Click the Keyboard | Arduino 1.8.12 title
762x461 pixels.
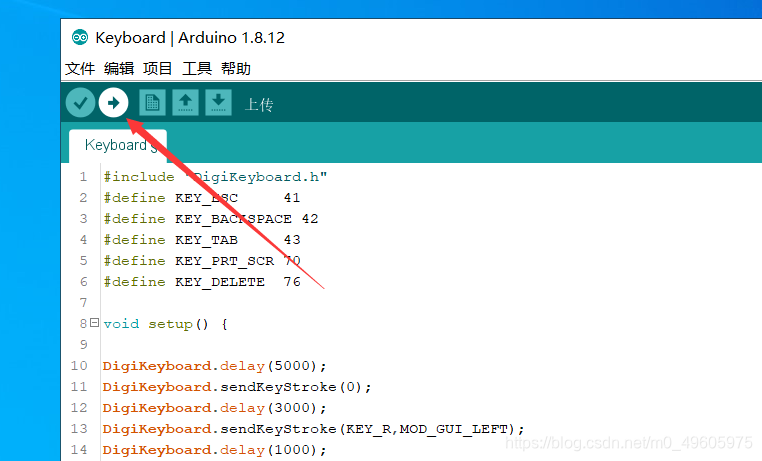190,37
